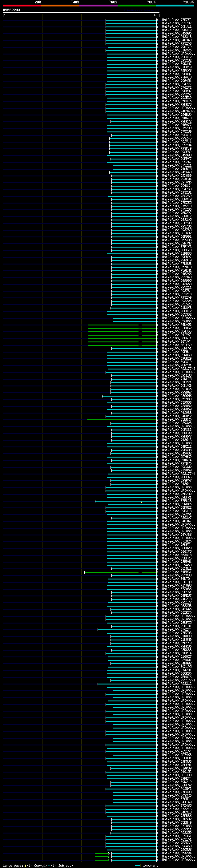The width and height of the screenshot is (197, 868).
Task: Open hit UniRef100_A8Q6H6
Action: pyautogui.click(x=176, y=396)
